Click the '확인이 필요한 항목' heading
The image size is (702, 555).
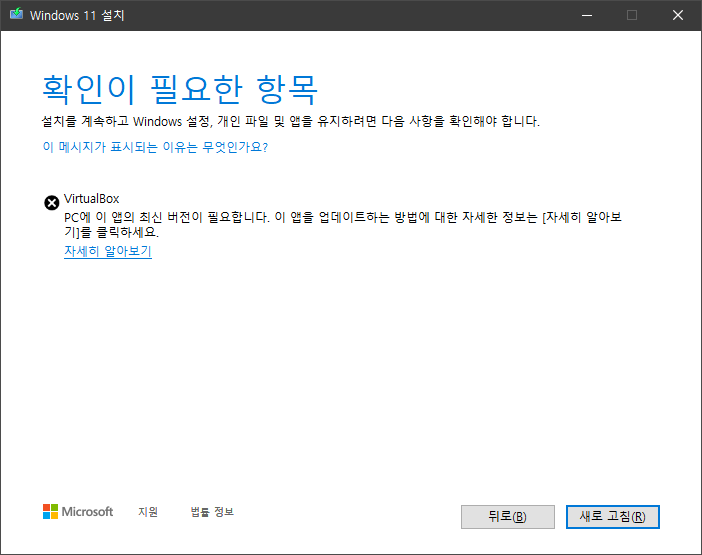(180, 90)
